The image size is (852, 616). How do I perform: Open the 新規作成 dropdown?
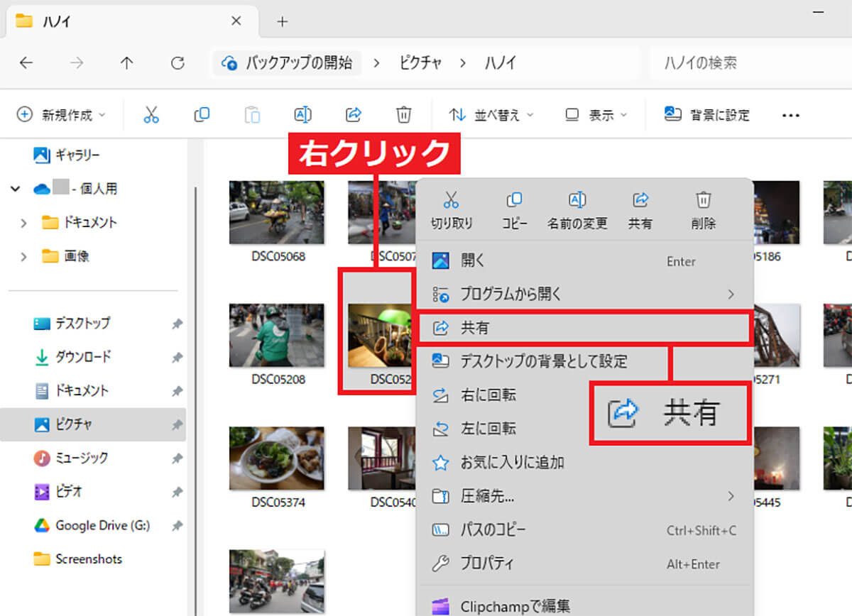(61, 115)
